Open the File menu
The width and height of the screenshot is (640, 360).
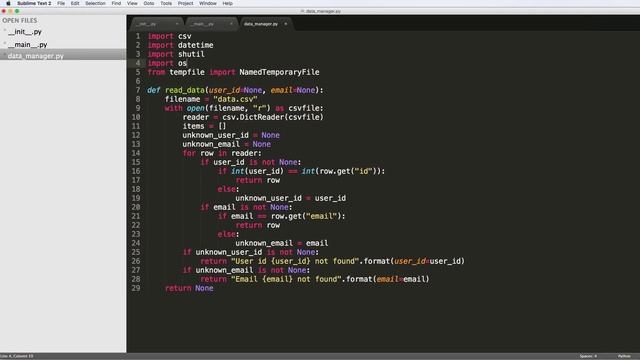click(x=61, y=3)
